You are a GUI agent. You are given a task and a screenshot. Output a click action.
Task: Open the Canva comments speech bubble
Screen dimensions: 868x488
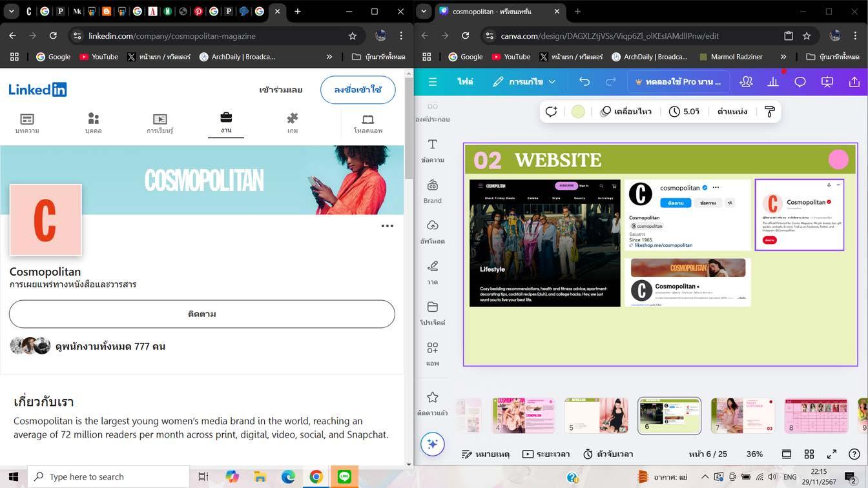800,82
